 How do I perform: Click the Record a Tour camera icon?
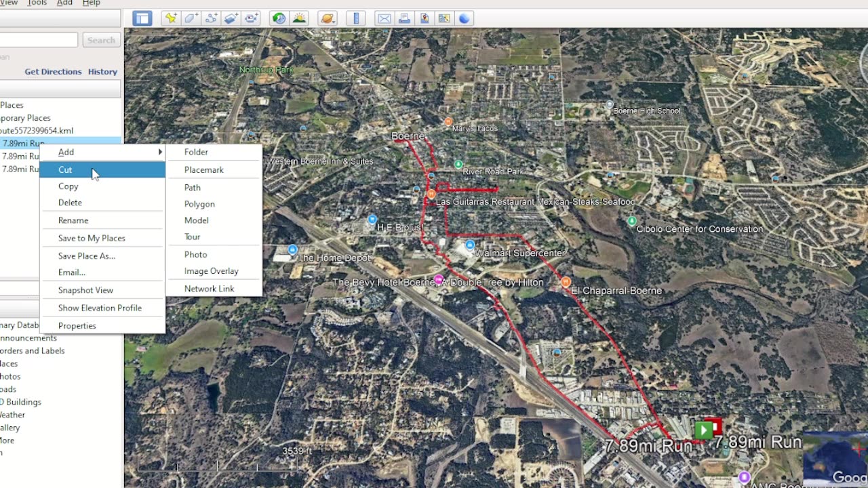pos(252,18)
